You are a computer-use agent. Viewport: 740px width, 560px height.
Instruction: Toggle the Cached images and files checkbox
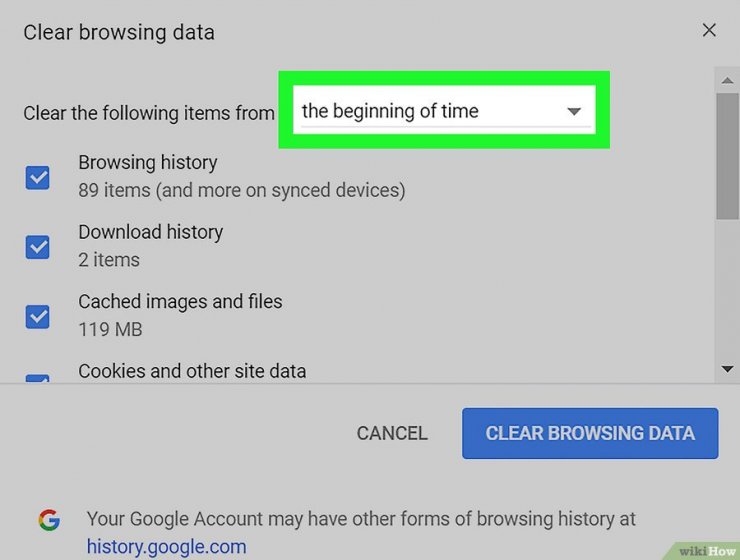coord(37,317)
